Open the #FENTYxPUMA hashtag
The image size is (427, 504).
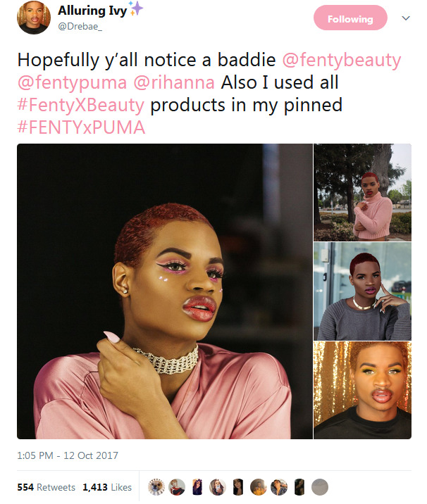click(x=81, y=127)
